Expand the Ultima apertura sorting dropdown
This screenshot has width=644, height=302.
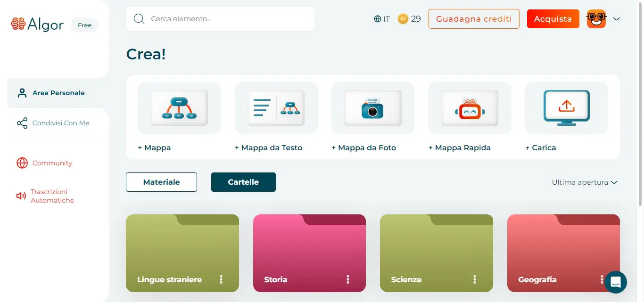(x=585, y=182)
